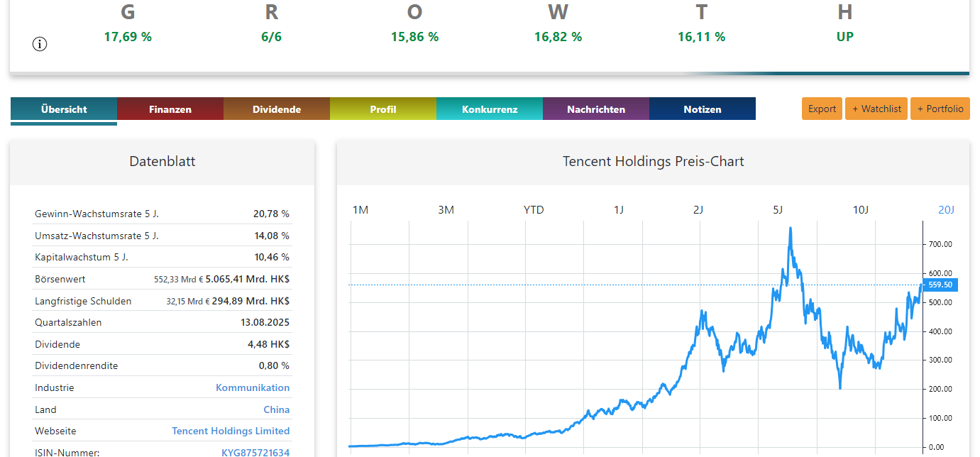Click the W score 16,82 %
The width and height of the screenshot is (980, 457).
pos(558,36)
